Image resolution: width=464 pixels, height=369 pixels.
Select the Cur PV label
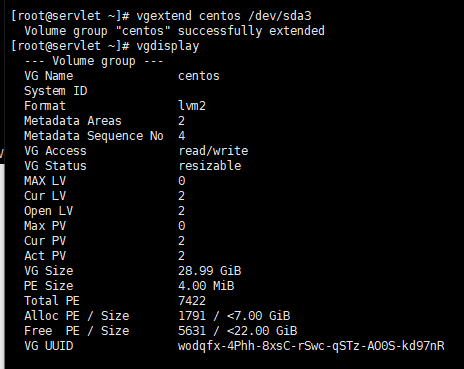[45, 241]
